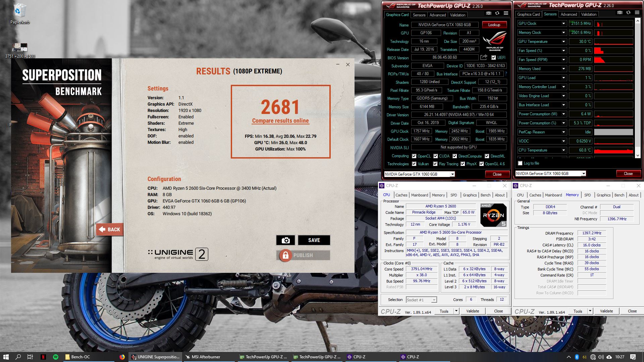Open taskbar search magnifier
The width and height of the screenshot is (644, 362).
[18, 357]
